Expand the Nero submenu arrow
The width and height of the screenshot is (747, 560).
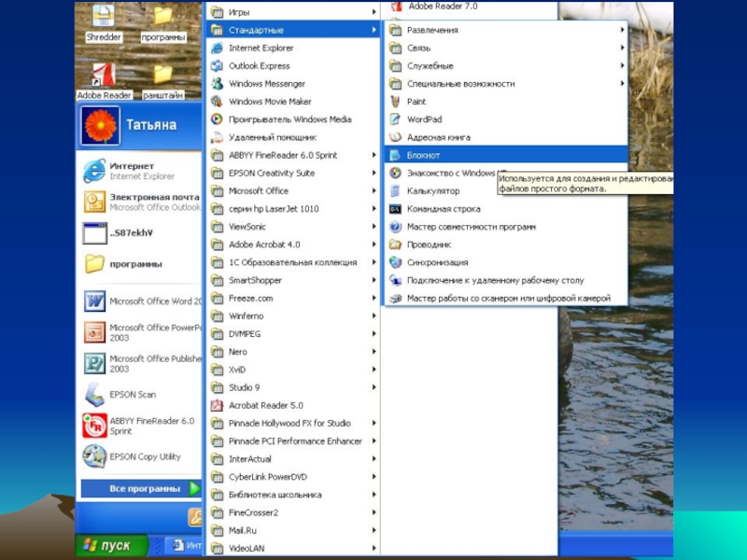coord(374,352)
